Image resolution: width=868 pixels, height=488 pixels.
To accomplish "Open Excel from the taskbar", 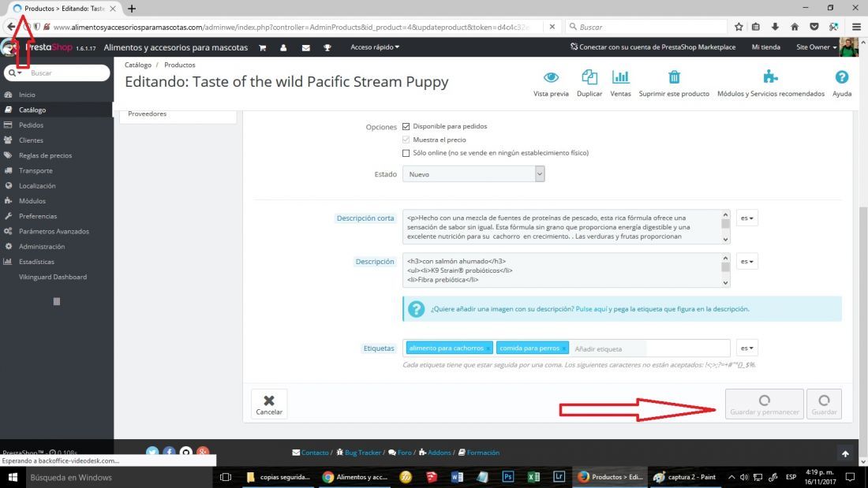I will 533,477.
